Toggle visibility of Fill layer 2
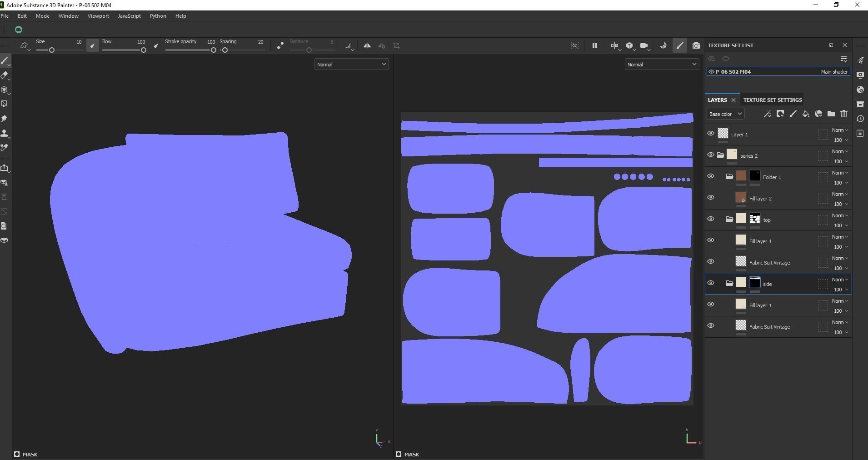Viewport: 868px width, 460px height. pos(711,198)
